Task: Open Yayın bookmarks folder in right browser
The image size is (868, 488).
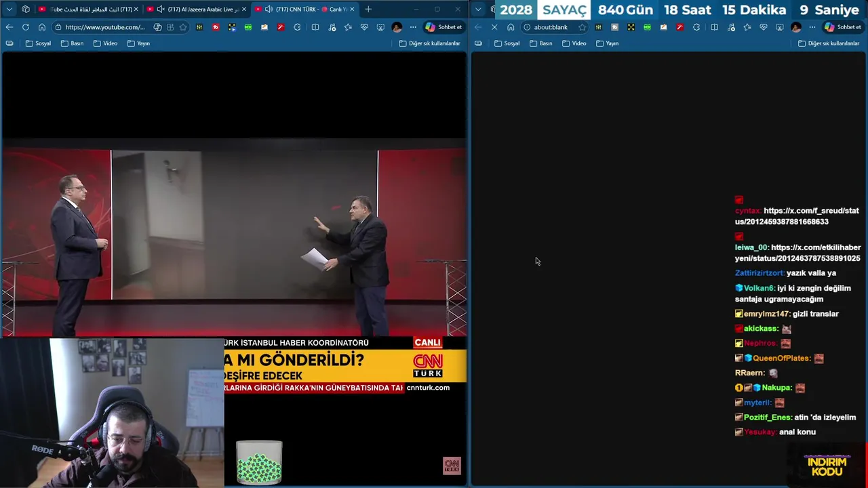Action: click(x=608, y=43)
